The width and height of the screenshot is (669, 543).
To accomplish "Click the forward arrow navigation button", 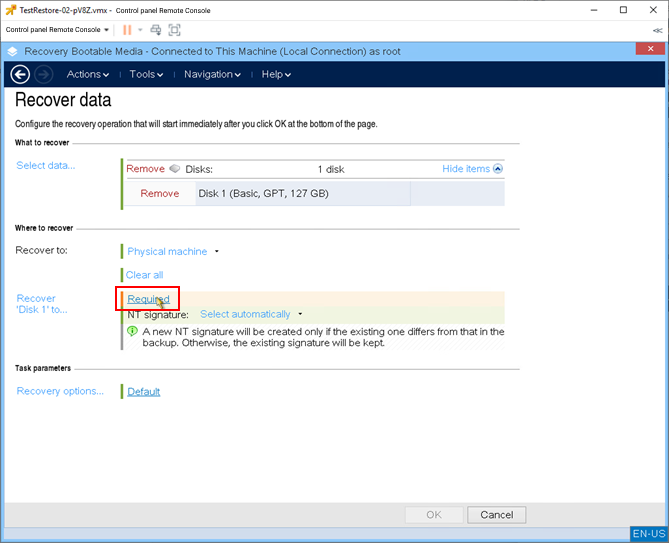I will [43, 74].
